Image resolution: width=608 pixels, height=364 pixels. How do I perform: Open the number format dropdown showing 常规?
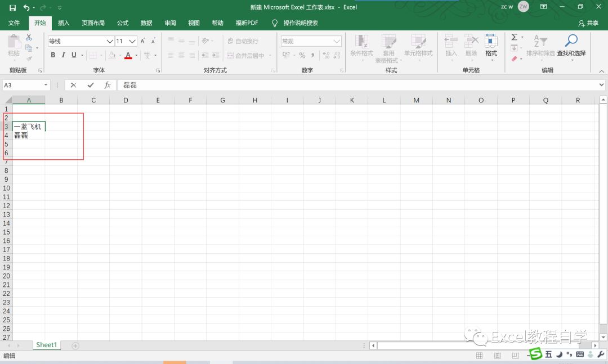337,41
